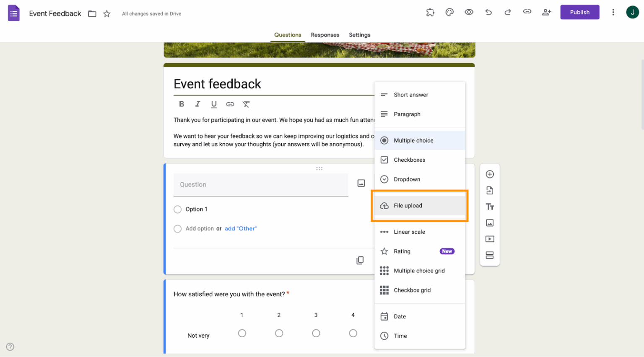Add collaborators with the person-plus icon

546,12
